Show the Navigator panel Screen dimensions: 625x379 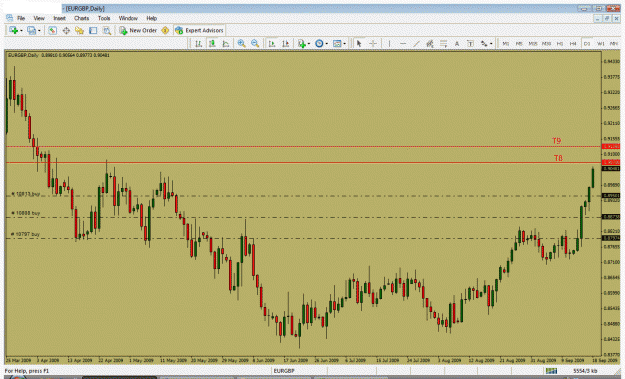tap(79, 30)
